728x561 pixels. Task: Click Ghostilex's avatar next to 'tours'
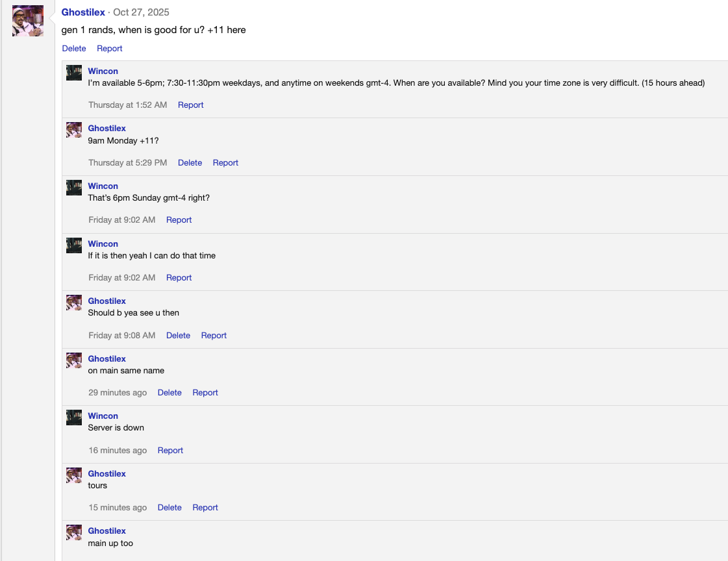73,475
